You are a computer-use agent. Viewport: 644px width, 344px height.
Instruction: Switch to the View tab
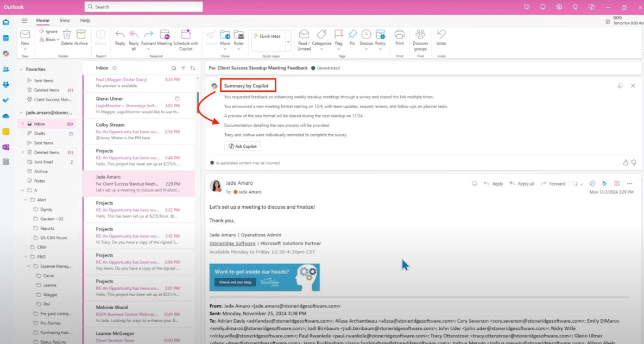(x=65, y=21)
